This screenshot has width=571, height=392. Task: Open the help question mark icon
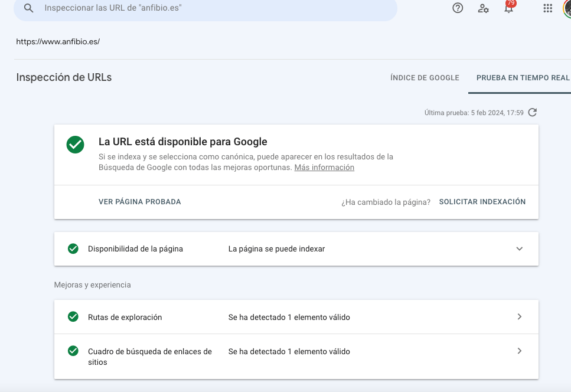(x=458, y=8)
